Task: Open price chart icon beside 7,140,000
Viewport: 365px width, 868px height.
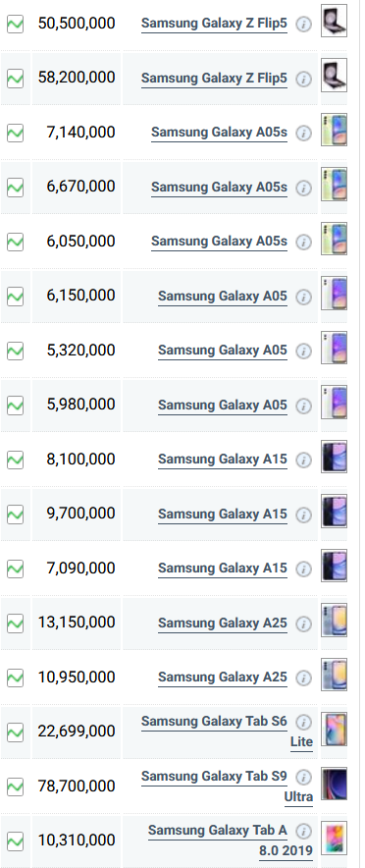Action: [x=15, y=133]
